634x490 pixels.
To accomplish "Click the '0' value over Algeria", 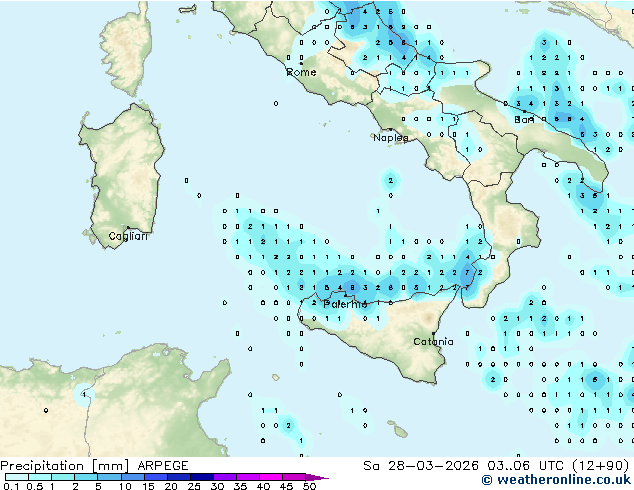I will 46,410.
